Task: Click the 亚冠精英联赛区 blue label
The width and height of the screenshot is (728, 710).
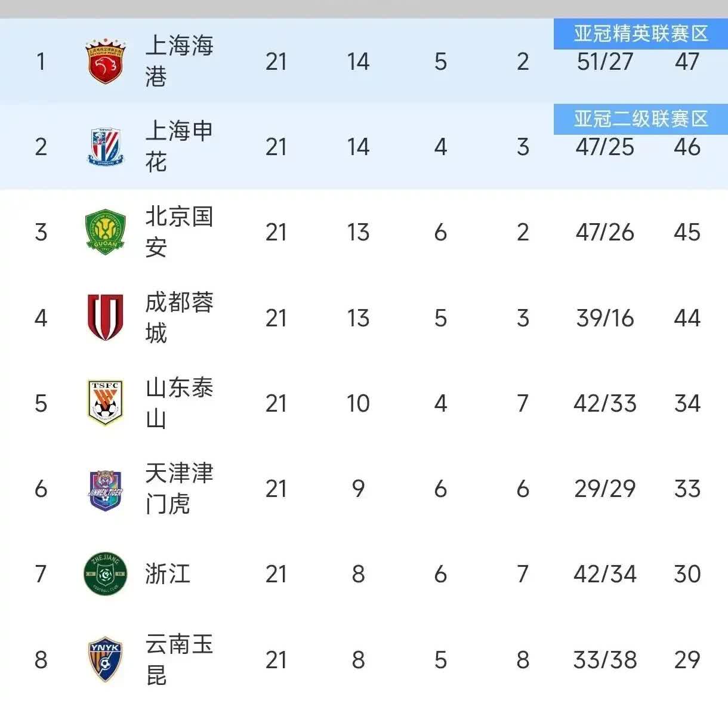Action: coord(640,33)
